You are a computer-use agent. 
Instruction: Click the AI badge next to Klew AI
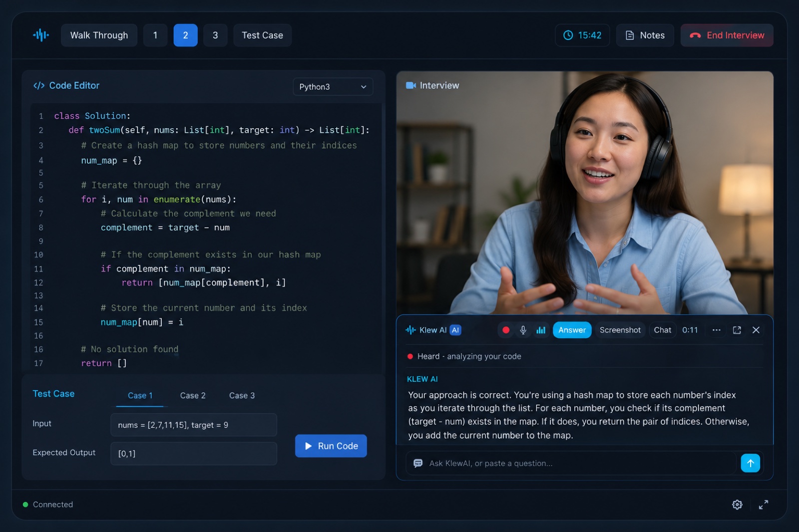click(455, 330)
